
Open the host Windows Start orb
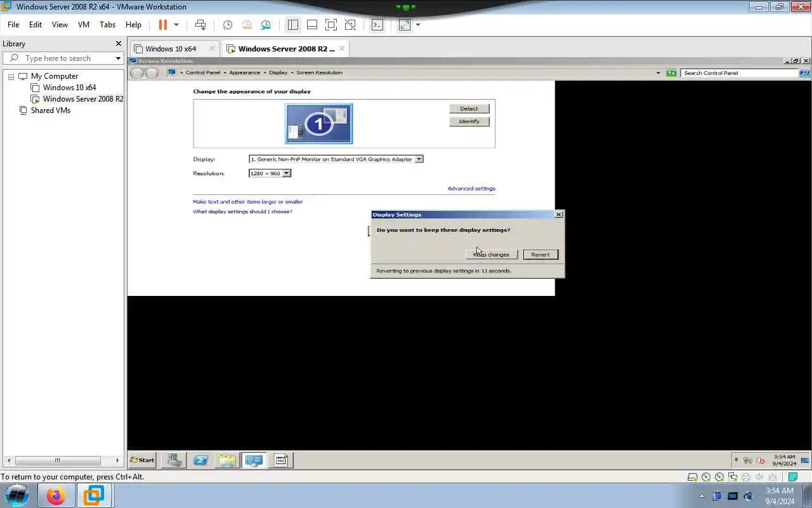[17, 495]
